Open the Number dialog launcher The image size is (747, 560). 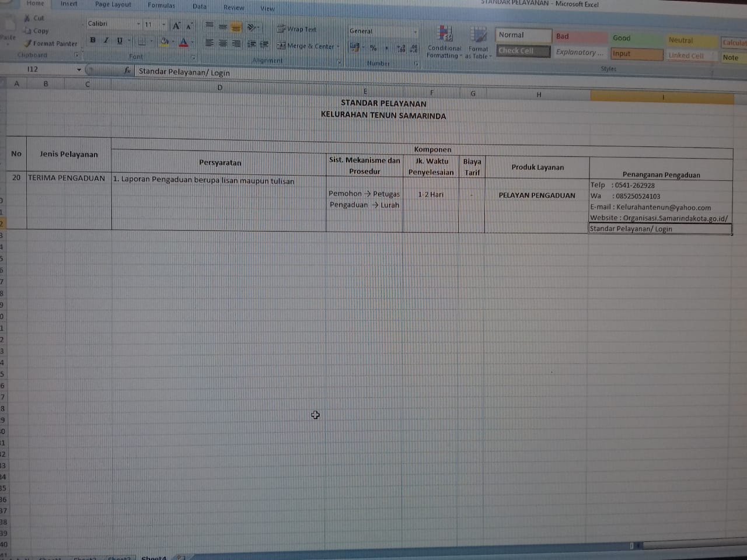[416, 64]
